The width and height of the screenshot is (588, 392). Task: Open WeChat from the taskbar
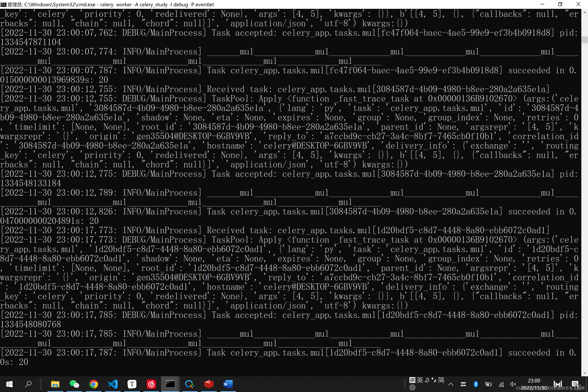point(74,384)
